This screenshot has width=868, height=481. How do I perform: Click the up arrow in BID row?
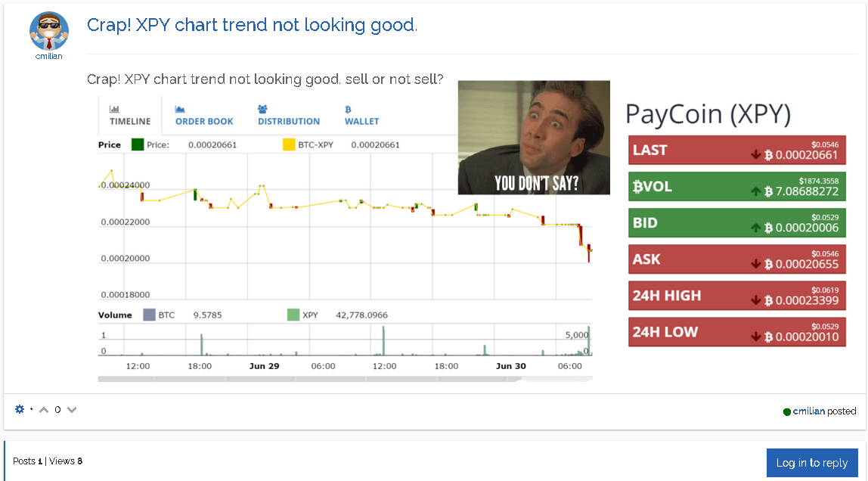tap(755, 228)
